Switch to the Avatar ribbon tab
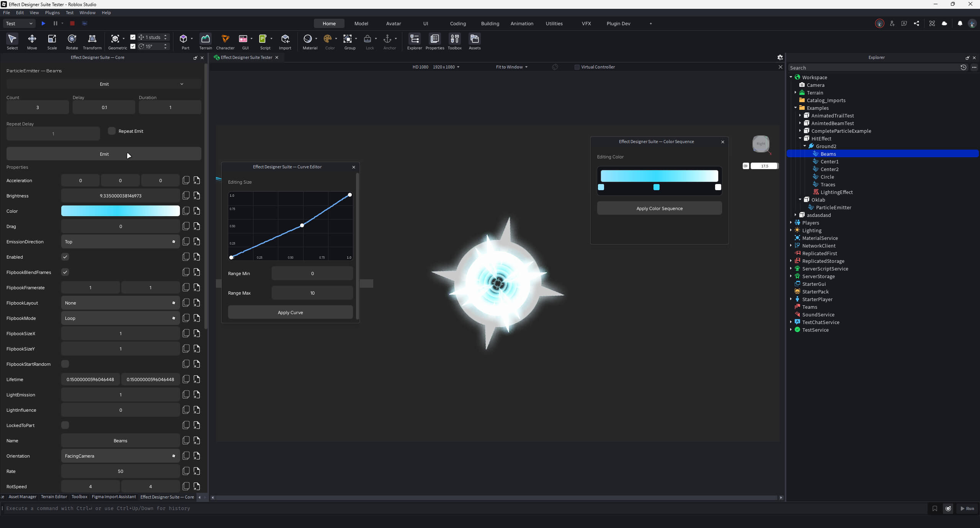980x528 pixels. tap(394, 23)
